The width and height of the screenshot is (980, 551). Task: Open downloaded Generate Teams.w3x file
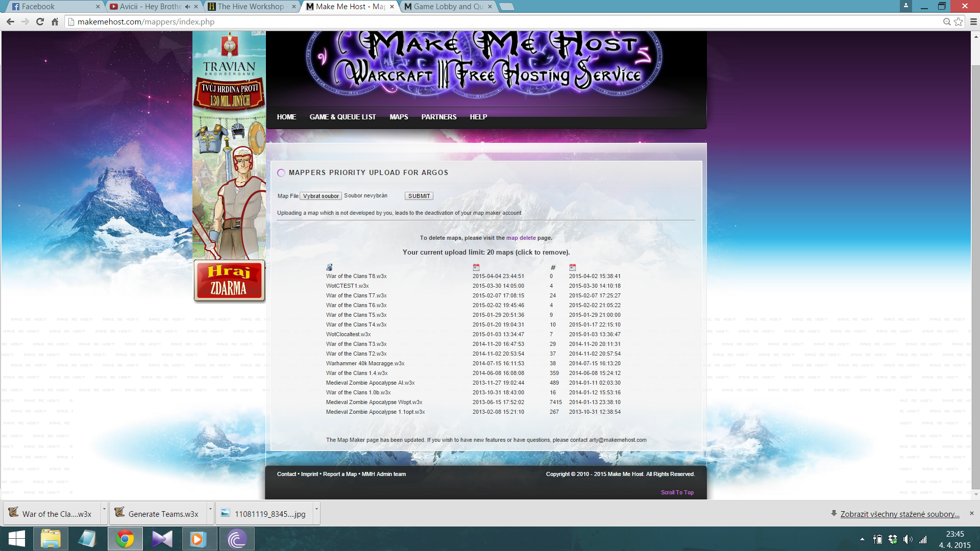(157, 513)
